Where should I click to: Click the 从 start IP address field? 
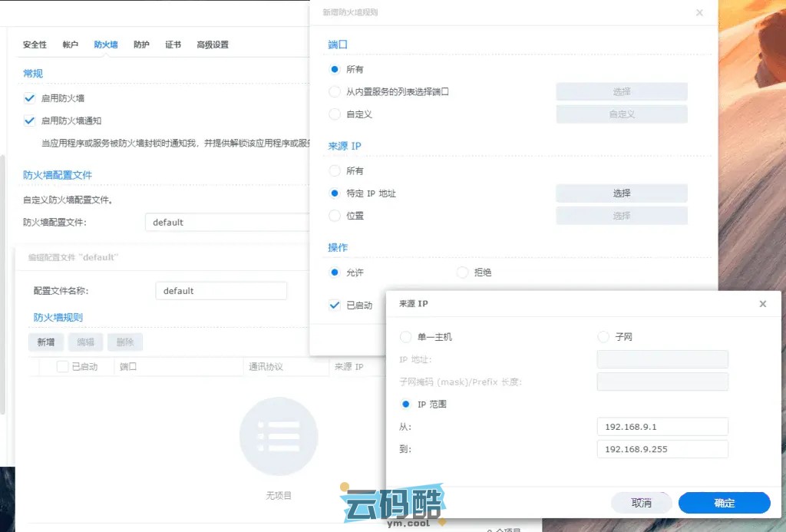(x=662, y=427)
